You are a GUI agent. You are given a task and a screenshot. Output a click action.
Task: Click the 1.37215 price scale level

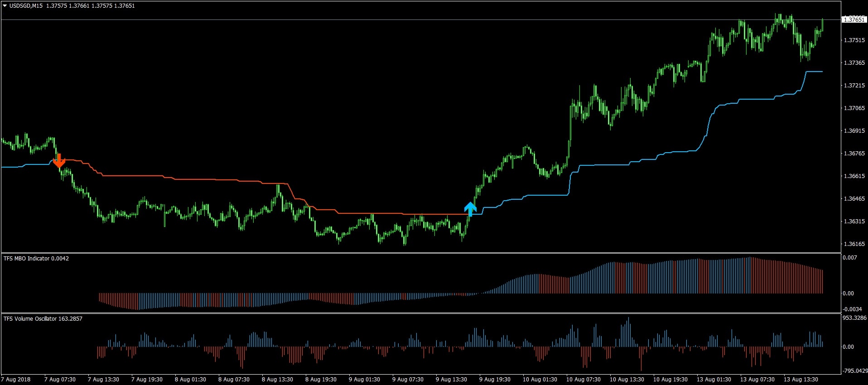854,86
